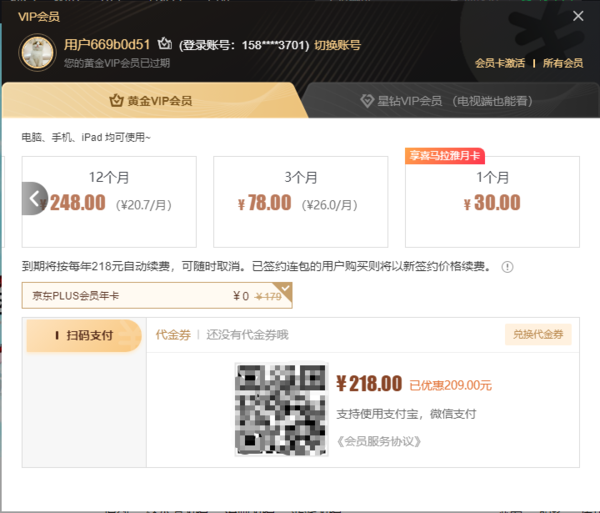Click the crown icon beside username
600x513 pixels.
165,45
